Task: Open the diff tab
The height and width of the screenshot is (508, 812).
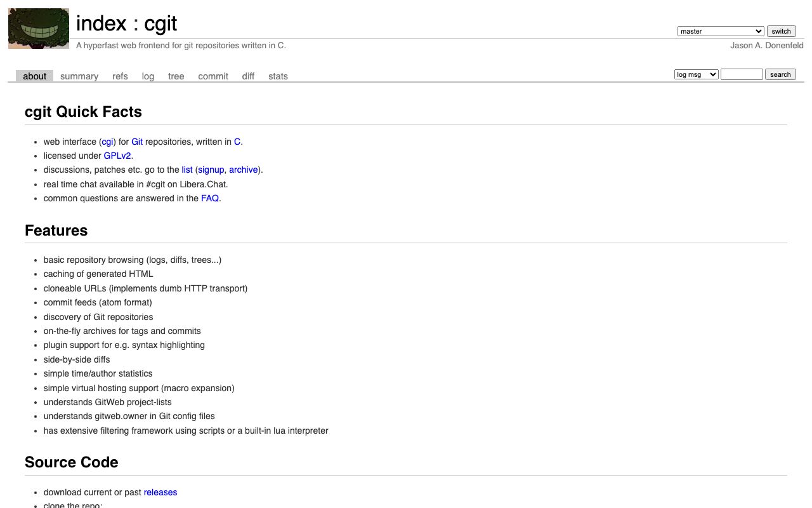Action: tap(248, 76)
